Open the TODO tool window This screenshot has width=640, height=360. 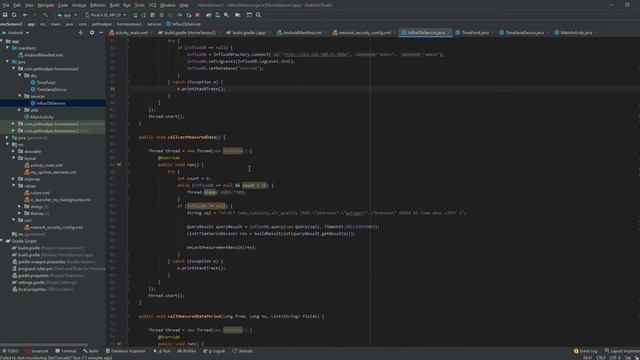(x=11, y=351)
